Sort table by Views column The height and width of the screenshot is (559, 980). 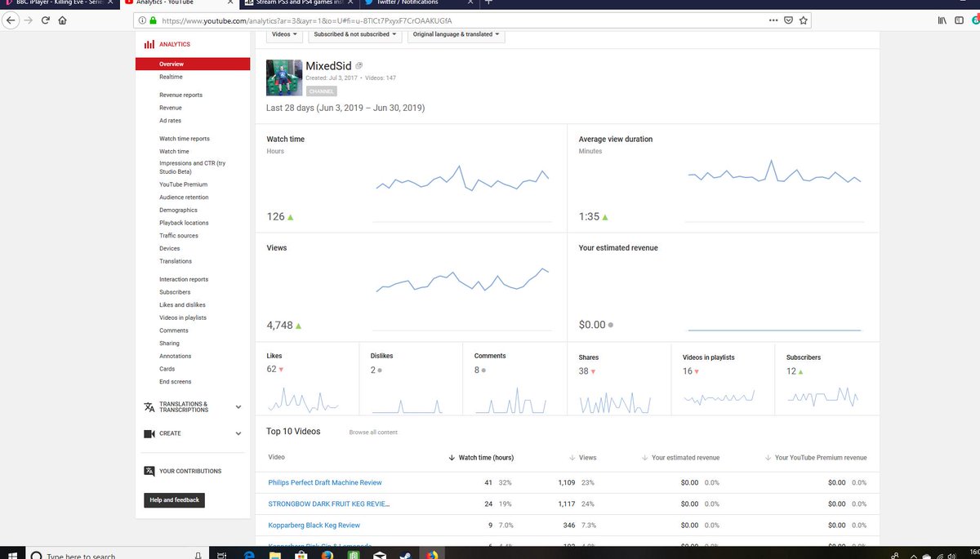tap(583, 458)
